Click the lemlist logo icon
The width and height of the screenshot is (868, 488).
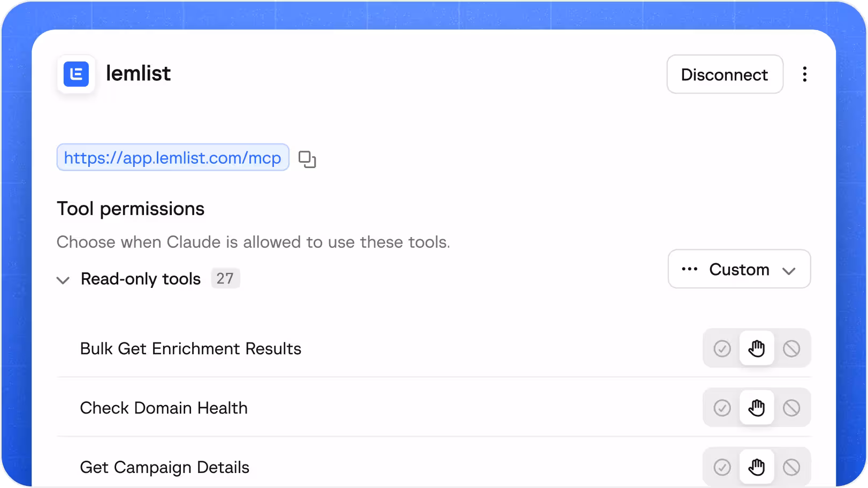point(76,74)
